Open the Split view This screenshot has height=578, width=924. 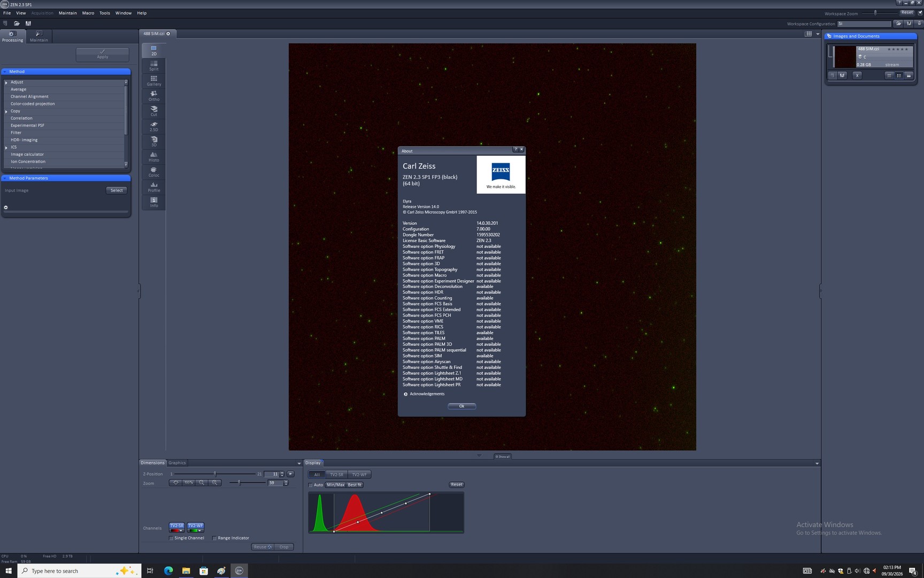tap(154, 66)
